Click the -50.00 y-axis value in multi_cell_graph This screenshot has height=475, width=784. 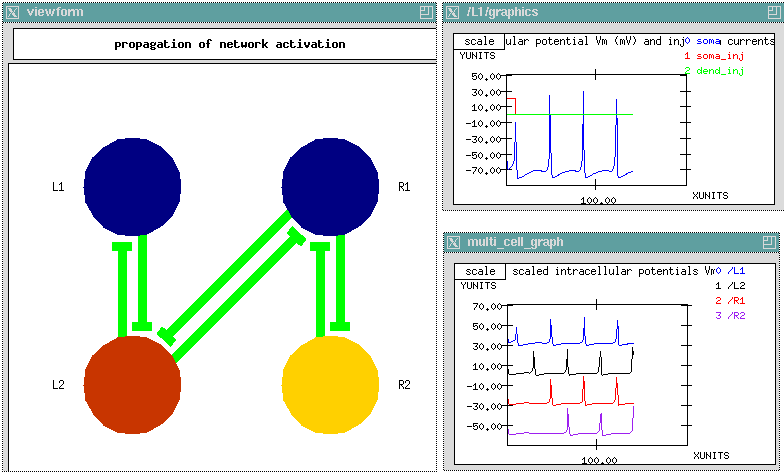click(x=484, y=427)
